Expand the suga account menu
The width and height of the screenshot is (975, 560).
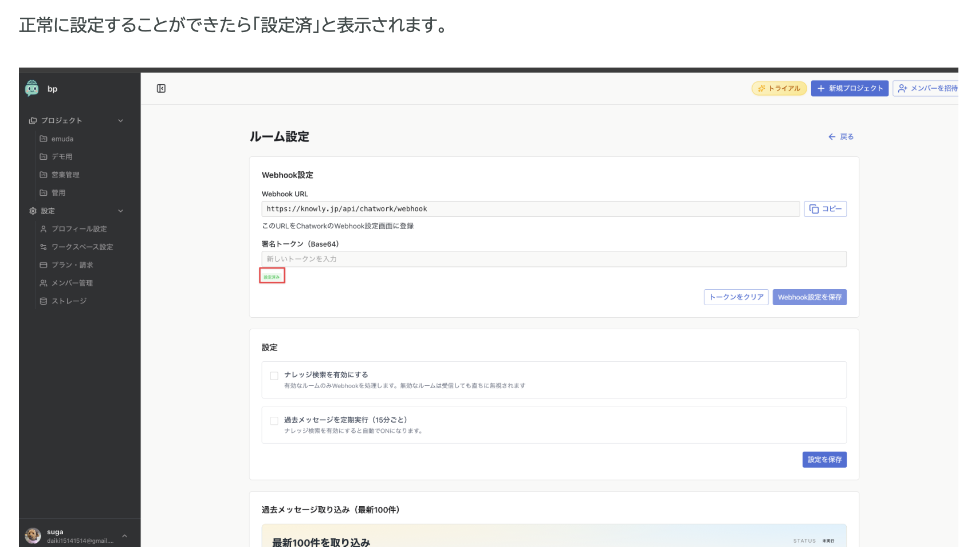pyautogui.click(x=124, y=535)
